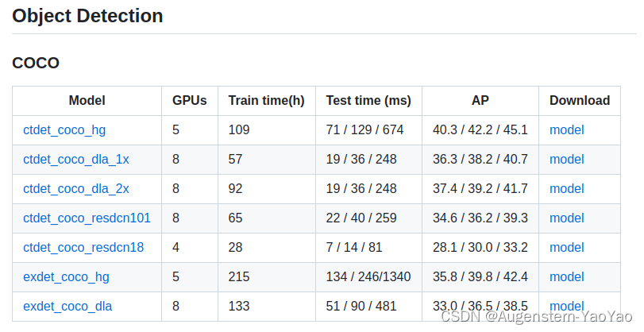Open the ctdet_coco_resdcn101 link
Image resolution: width=644 pixels, height=332 pixels.
(x=87, y=218)
